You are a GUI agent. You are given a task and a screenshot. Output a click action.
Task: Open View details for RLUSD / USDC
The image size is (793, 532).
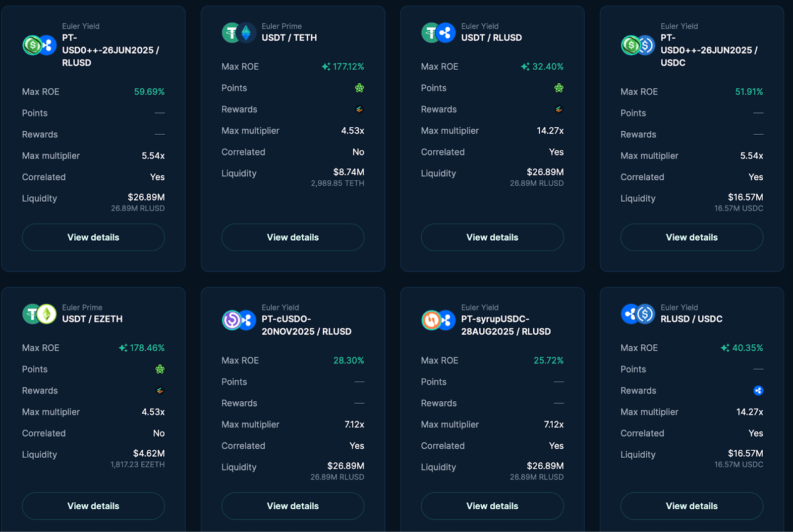(692, 506)
